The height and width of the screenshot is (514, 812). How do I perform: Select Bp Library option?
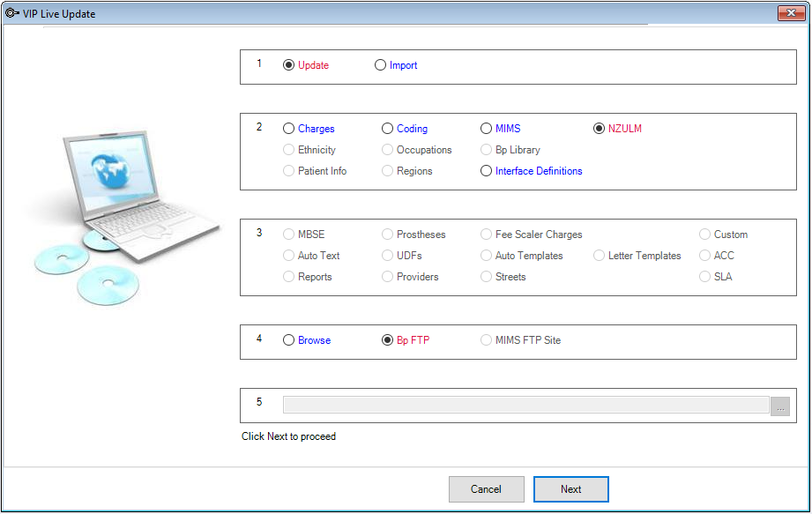486,150
